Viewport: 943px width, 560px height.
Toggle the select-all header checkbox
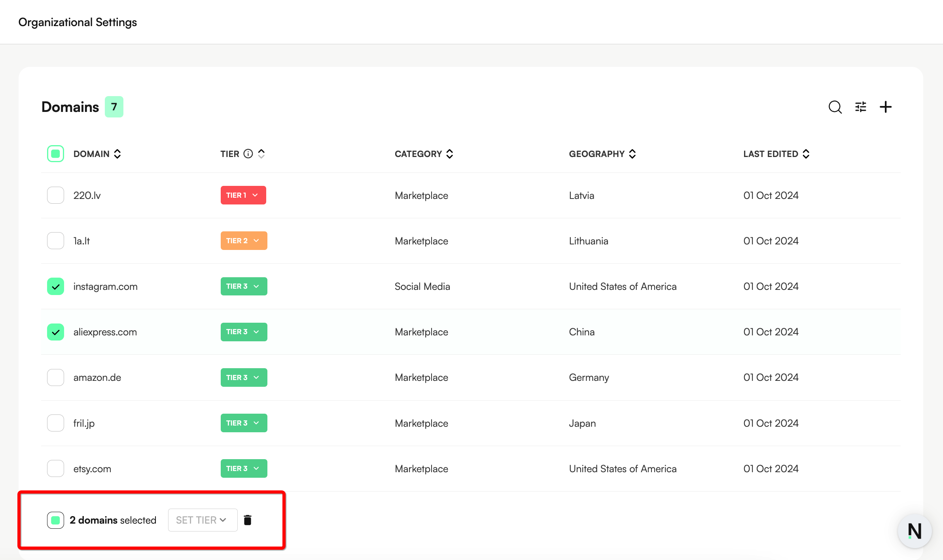pyautogui.click(x=55, y=154)
